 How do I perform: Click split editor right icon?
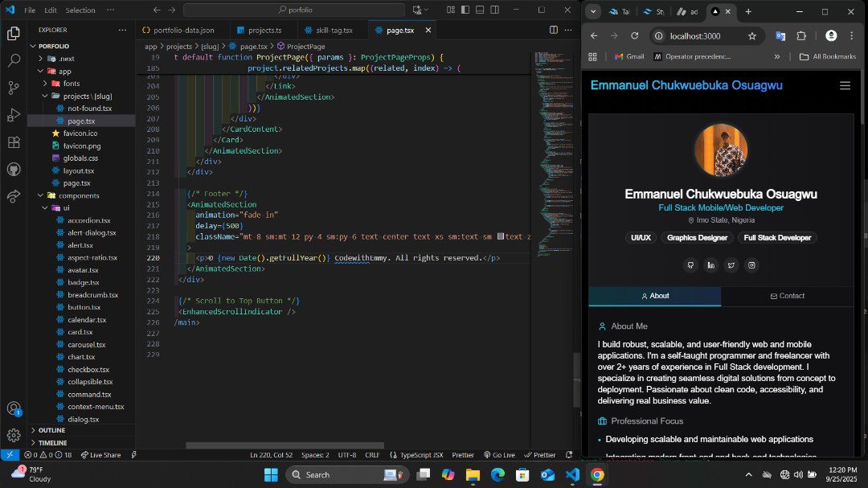pyautogui.click(x=553, y=30)
